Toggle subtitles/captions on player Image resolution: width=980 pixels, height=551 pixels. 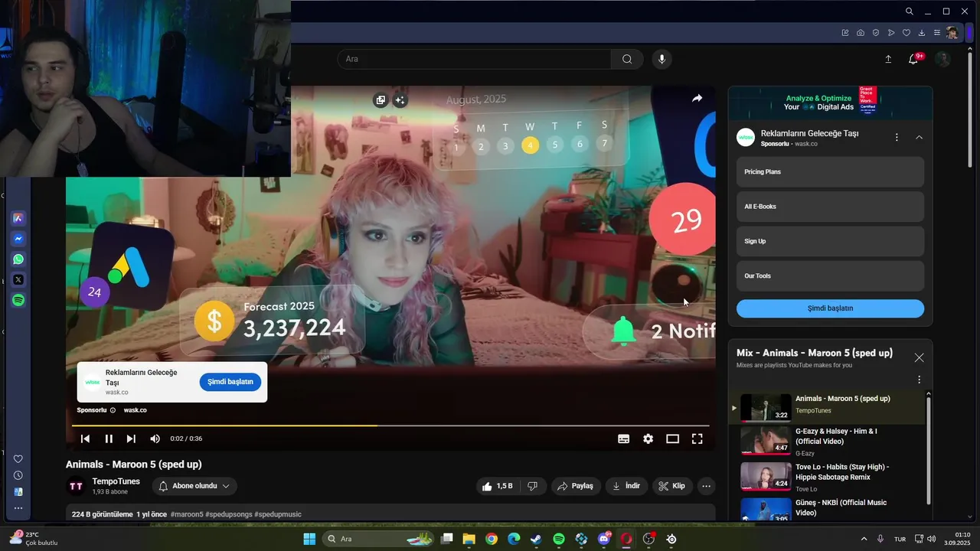624,439
